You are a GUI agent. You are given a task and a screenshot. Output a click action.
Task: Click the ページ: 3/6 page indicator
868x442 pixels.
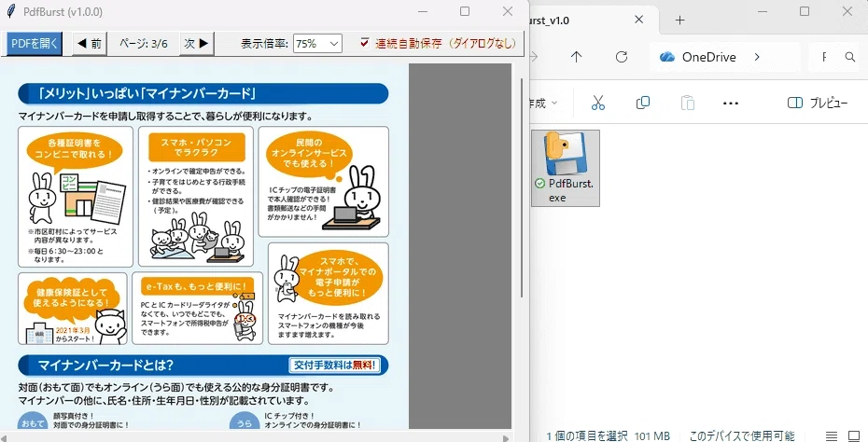(x=144, y=44)
